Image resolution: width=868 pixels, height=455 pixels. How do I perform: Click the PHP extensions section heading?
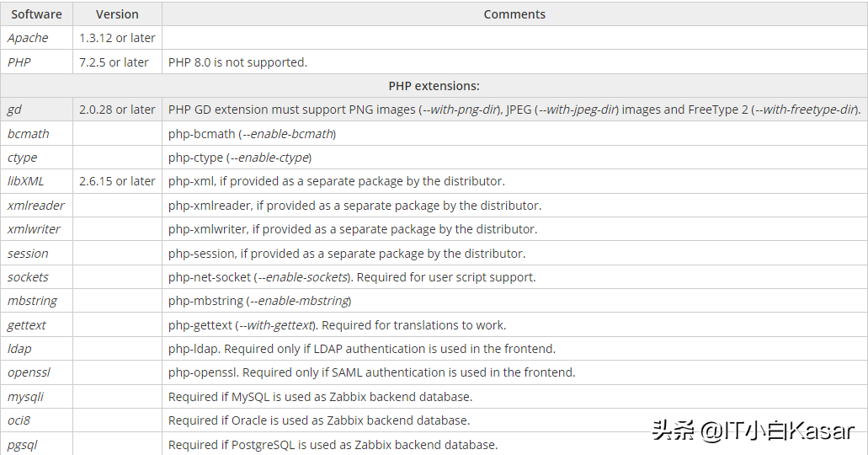[x=434, y=86]
